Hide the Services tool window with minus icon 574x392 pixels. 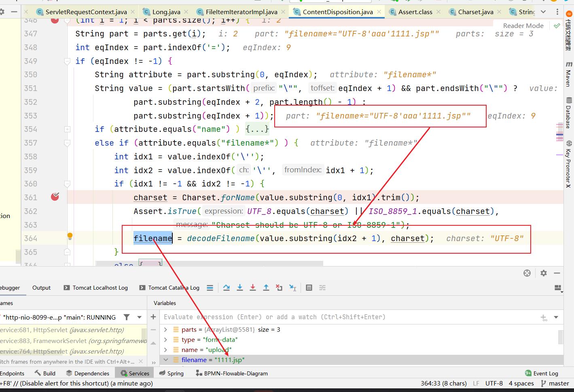pos(558,273)
